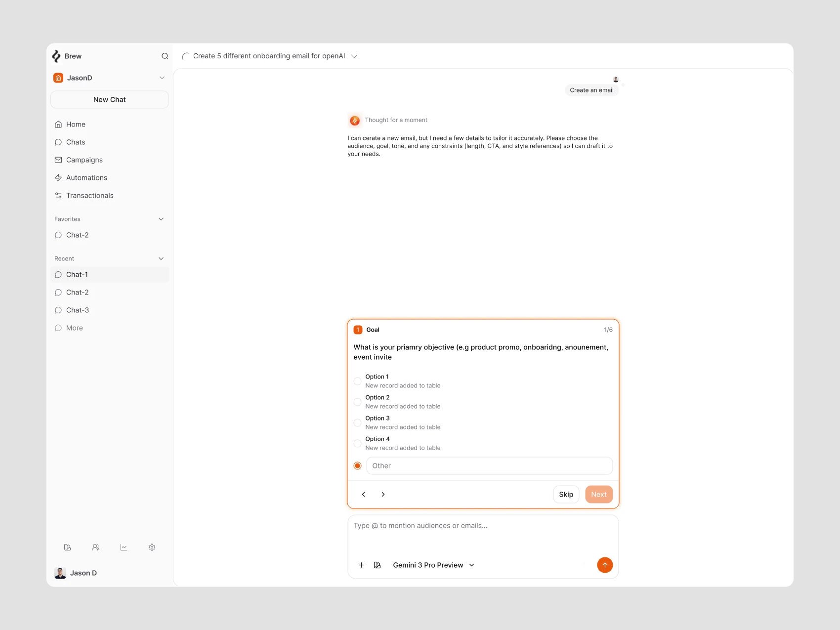The width and height of the screenshot is (840, 630).
Task: Open Chat-2 under Favorites
Action: coord(110,235)
